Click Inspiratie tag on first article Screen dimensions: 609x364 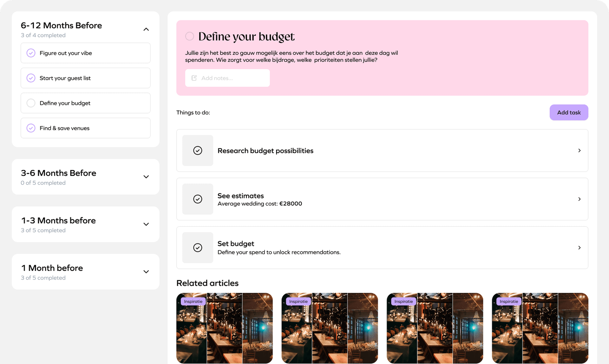point(193,301)
